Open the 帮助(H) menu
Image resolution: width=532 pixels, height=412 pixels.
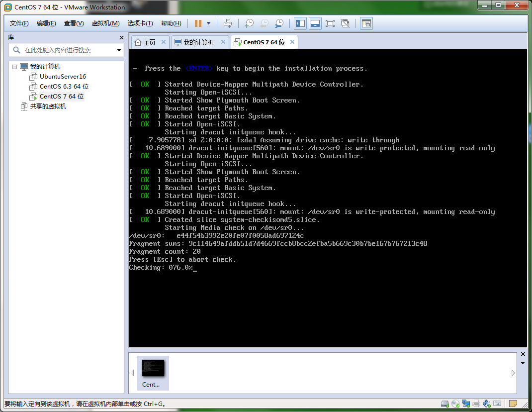point(171,23)
